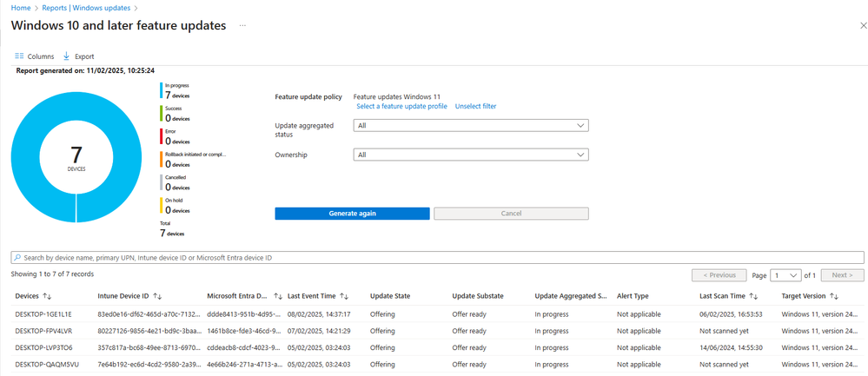Click the search magnifier icon
Image resolution: width=868 pixels, height=376 pixels.
pos(17,258)
